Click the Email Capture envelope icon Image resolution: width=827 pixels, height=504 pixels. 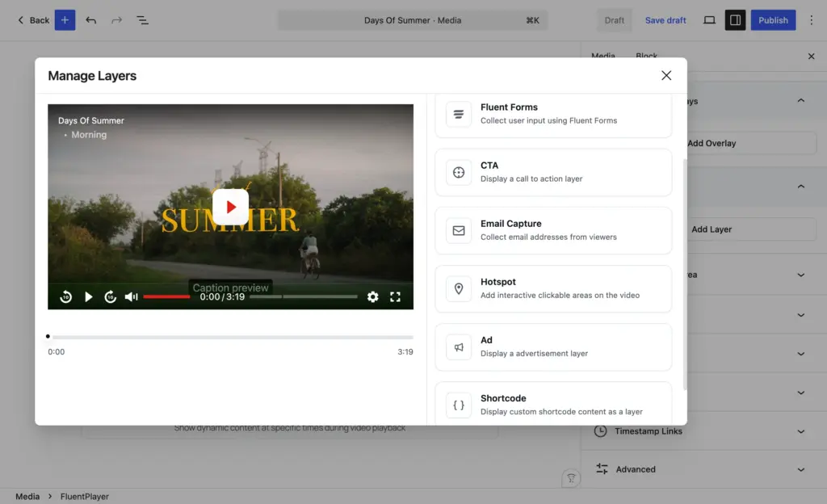point(459,230)
